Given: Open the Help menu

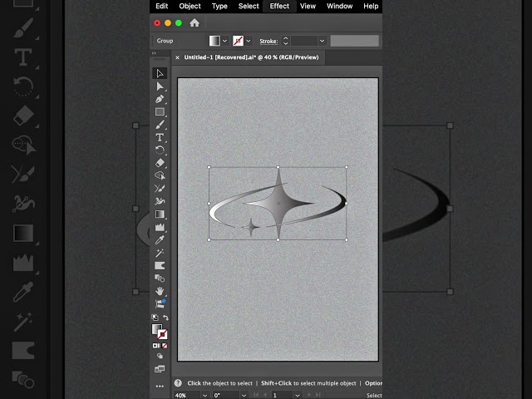Looking at the screenshot, I should [x=371, y=6].
